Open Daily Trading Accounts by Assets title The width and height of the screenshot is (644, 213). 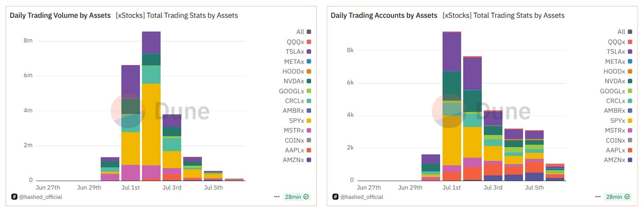(383, 15)
